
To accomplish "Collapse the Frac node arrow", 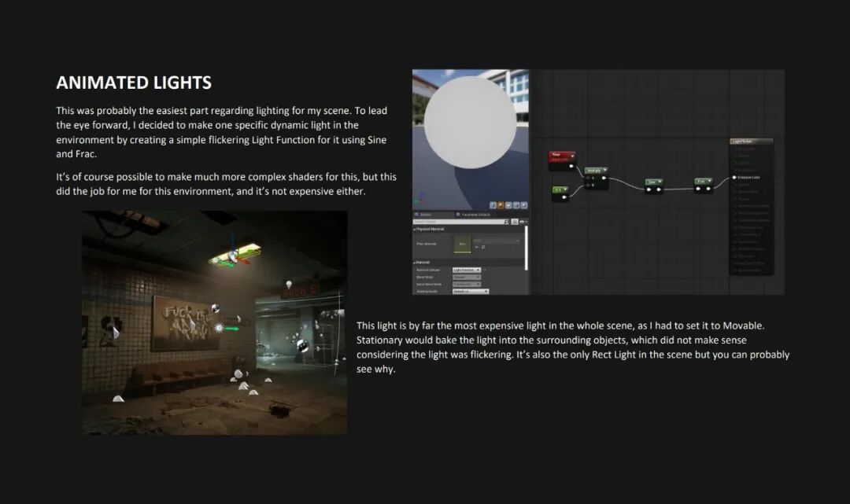I will pyautogui.click(x=709, y=181).
